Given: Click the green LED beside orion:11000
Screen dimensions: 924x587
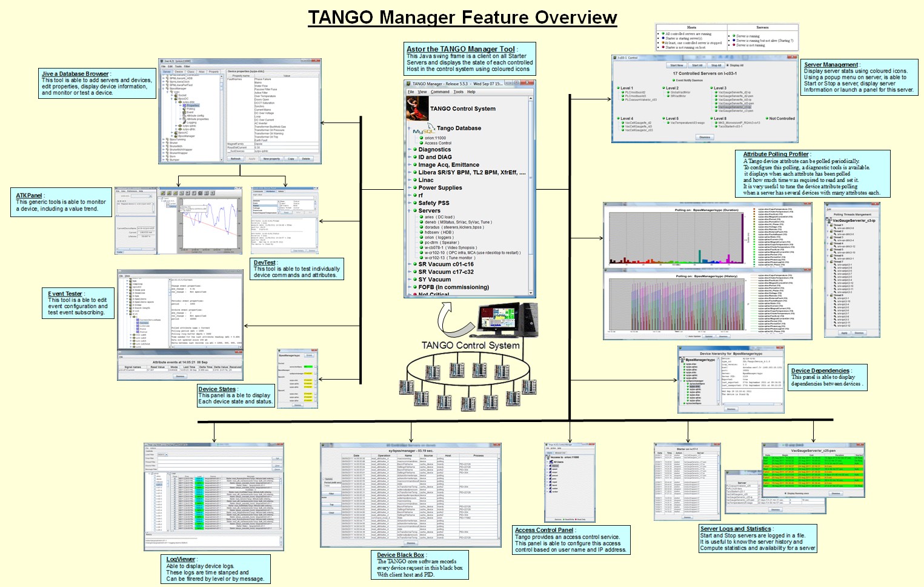Looking at the screenshot, I should point(422,138).
